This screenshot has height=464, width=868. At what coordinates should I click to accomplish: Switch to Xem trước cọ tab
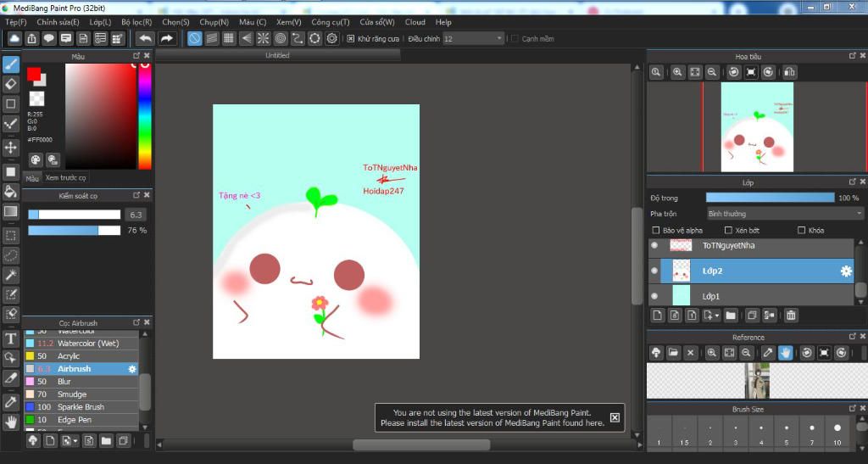click(x=66, y=178)
